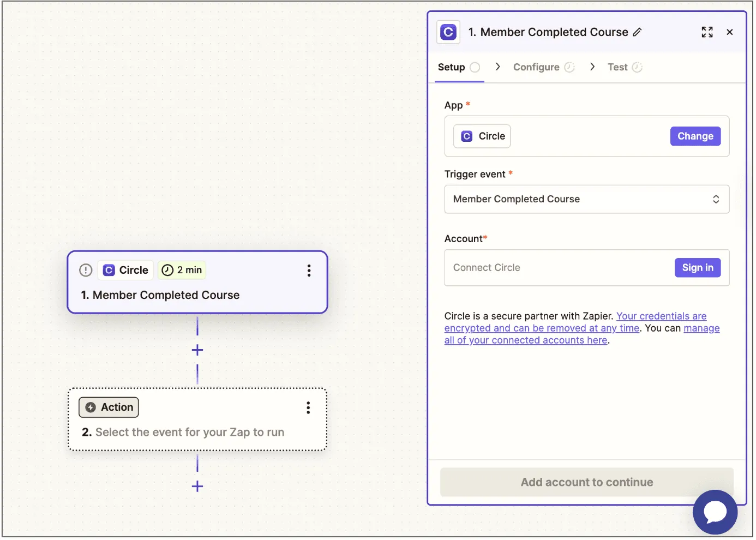
Task: Click the Circle badge on trigger step
Action: pos(126,270)
